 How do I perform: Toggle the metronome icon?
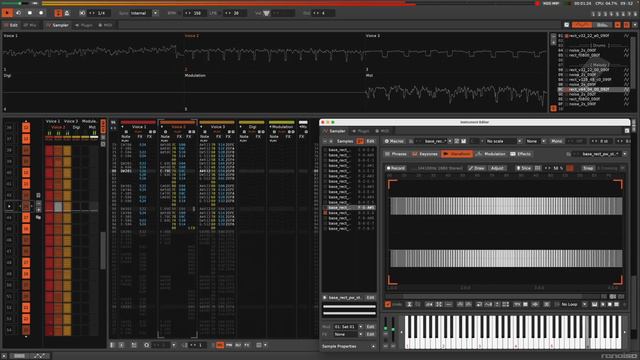[67, 13]
